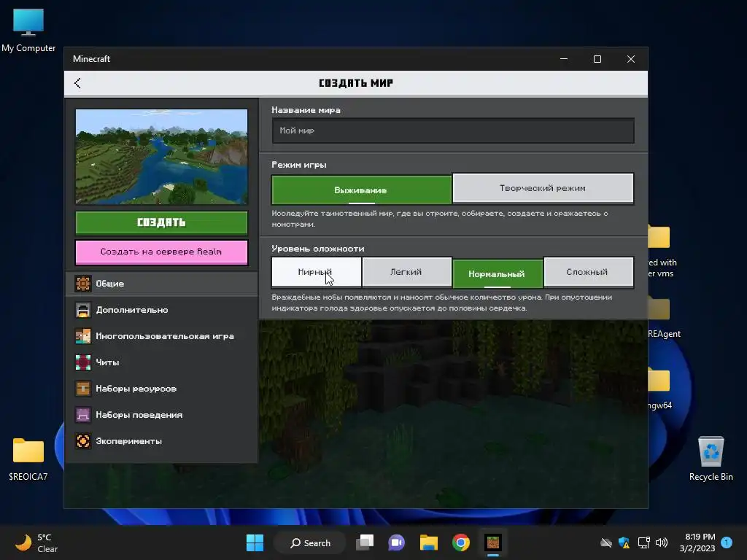747x560 pixels.
Task: Switch to the Читы section
Action: pos(161,362)
